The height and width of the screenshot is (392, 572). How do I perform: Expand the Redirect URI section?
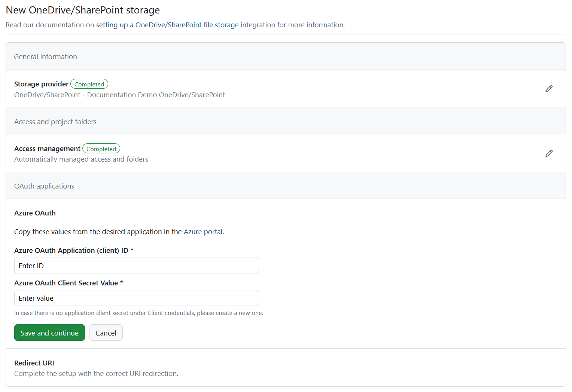[x=34, y=363]
